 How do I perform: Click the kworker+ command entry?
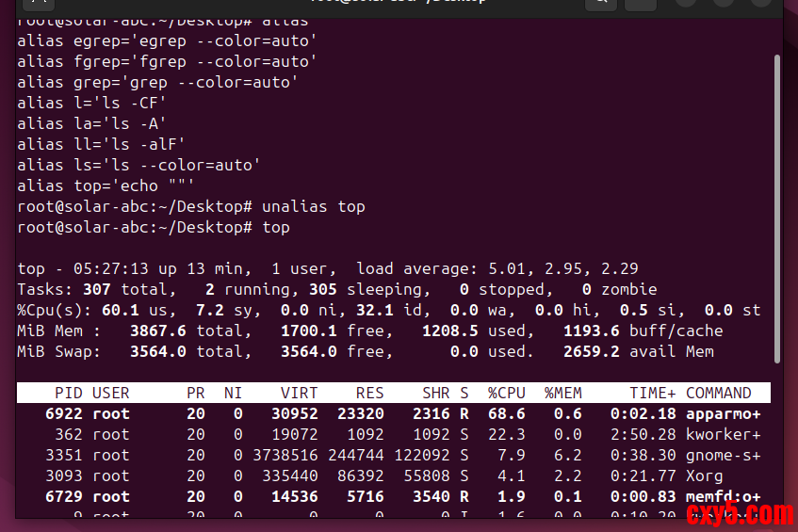(x=724, y=435)
